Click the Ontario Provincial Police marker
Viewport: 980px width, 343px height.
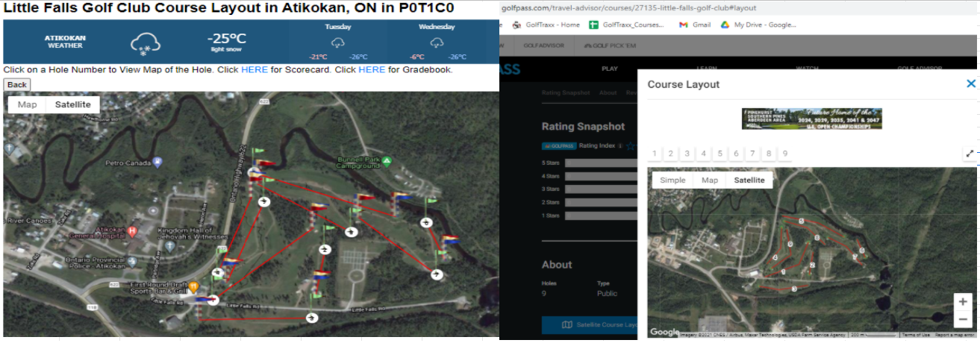pos(132,262)
